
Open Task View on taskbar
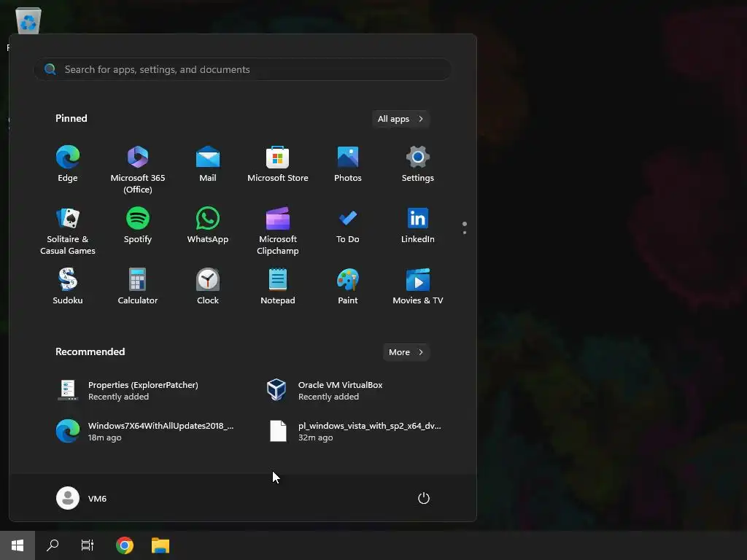point(88,545)
